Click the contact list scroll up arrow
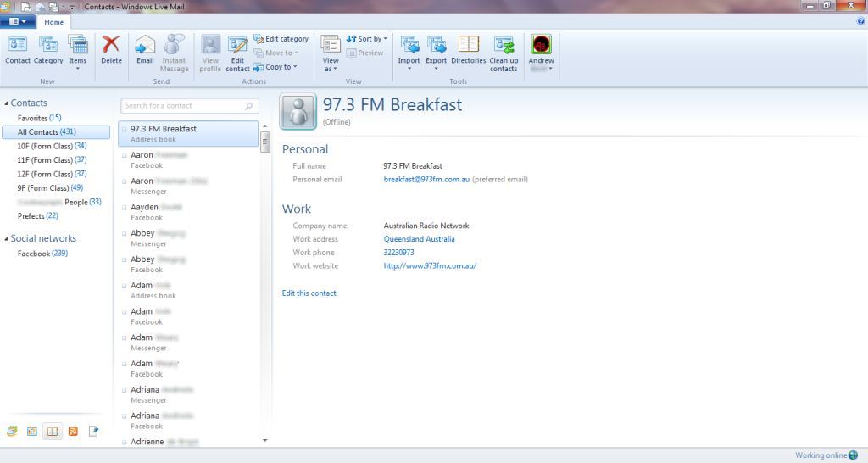Screen dimensions: 868x463 (264, 126)
